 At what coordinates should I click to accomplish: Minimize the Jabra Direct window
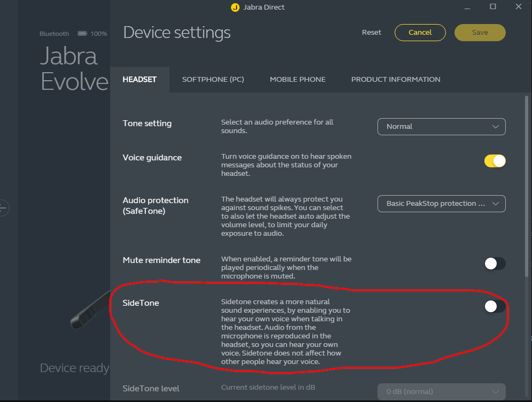(467, 7)
